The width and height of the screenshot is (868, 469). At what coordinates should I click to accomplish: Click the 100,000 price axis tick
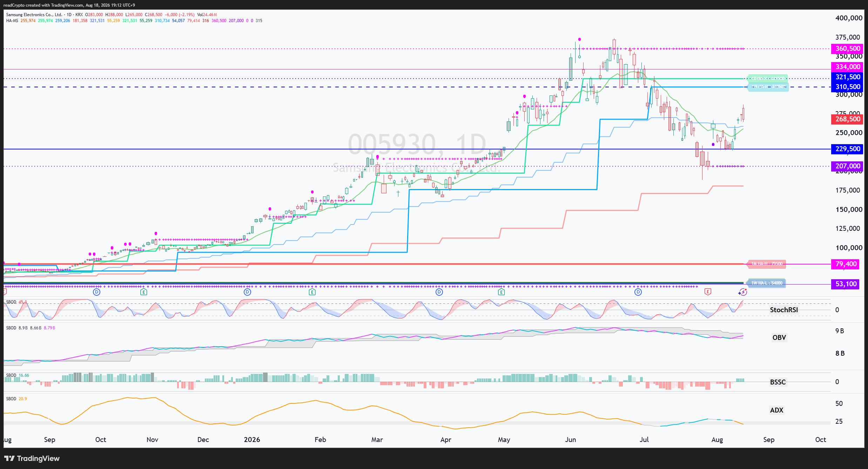point(849,248)
